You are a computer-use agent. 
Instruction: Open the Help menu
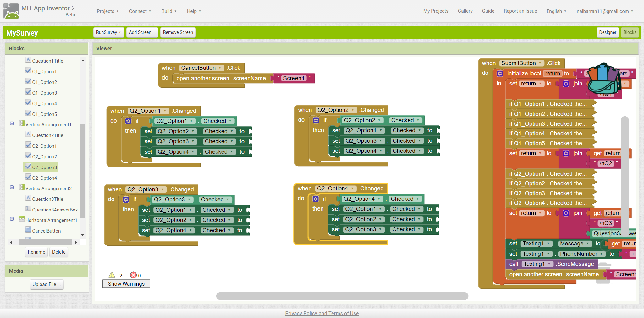click(x=194, y=11)
